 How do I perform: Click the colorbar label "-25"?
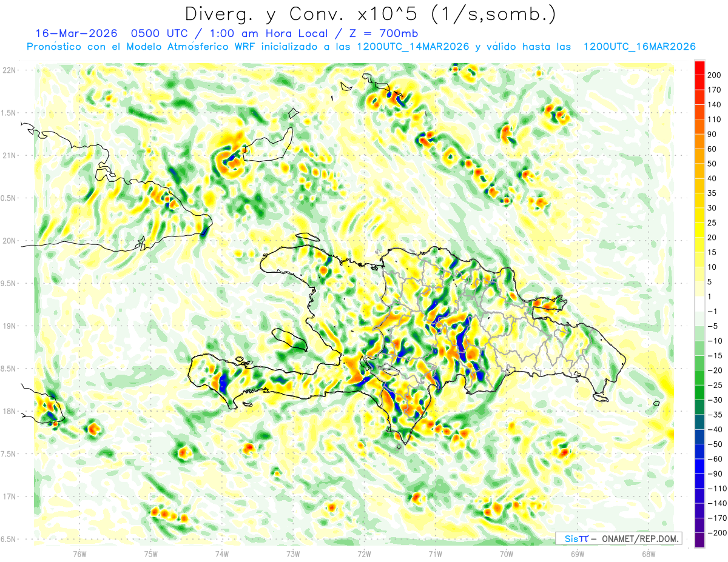716,385
